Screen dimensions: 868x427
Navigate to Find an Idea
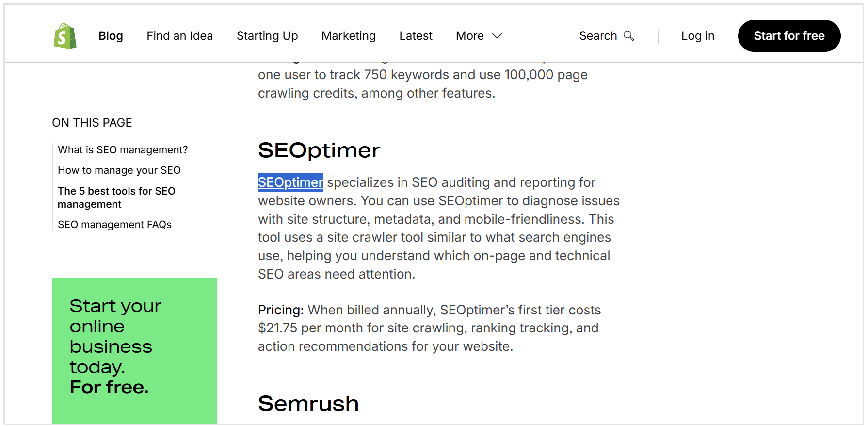179,35
